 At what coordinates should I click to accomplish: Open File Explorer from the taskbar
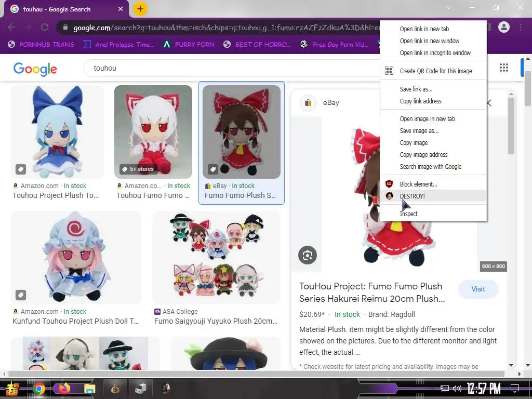point(90,389)
